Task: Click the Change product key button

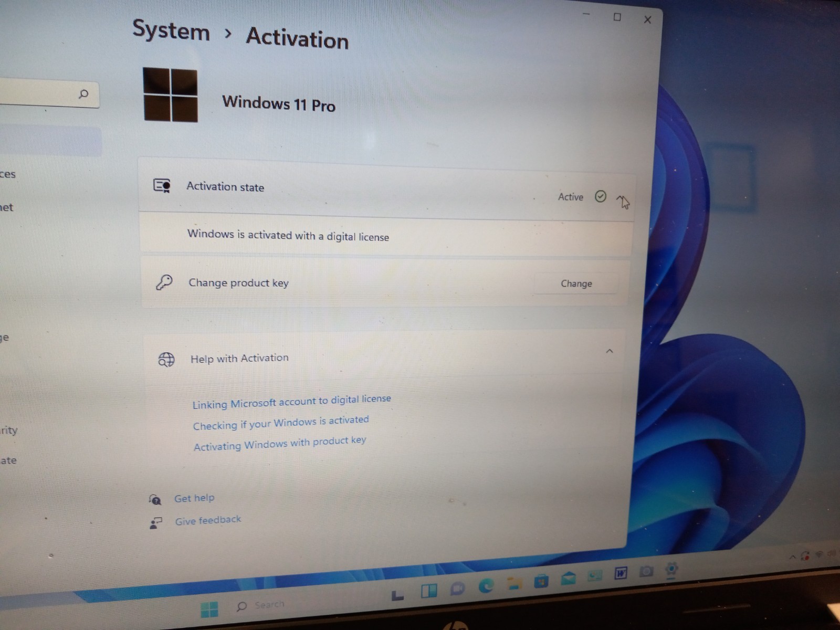Action: point(576,283)
